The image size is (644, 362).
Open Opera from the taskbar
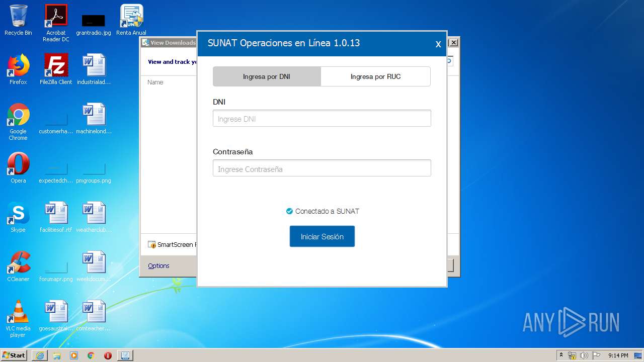pos(108,355)
